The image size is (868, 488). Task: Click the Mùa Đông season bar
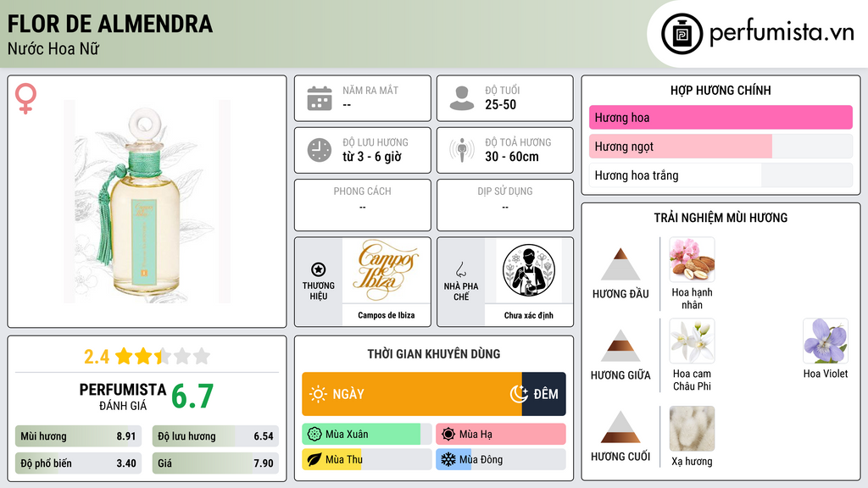pos(500,459)
